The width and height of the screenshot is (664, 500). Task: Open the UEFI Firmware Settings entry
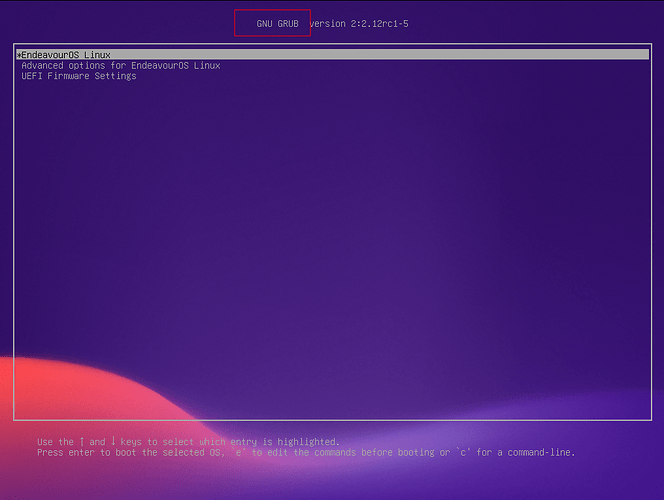click(78, 76)
